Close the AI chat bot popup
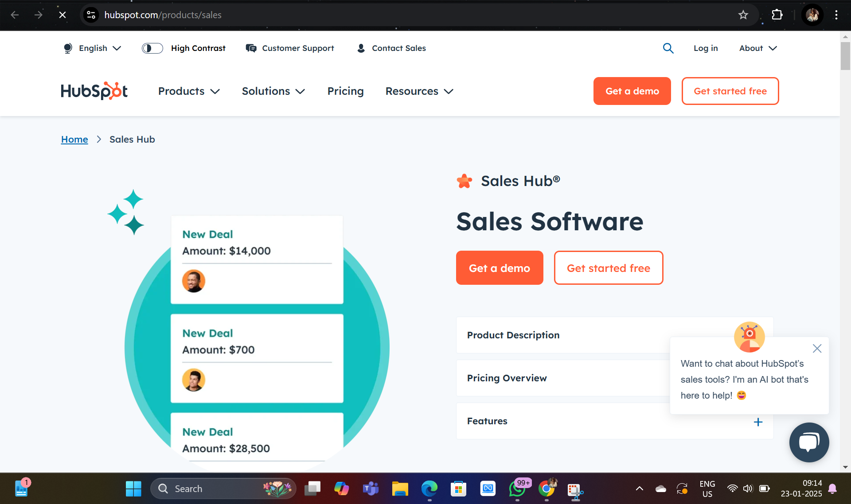The height and width of the screenshot is (504, 851). [817, 349]
